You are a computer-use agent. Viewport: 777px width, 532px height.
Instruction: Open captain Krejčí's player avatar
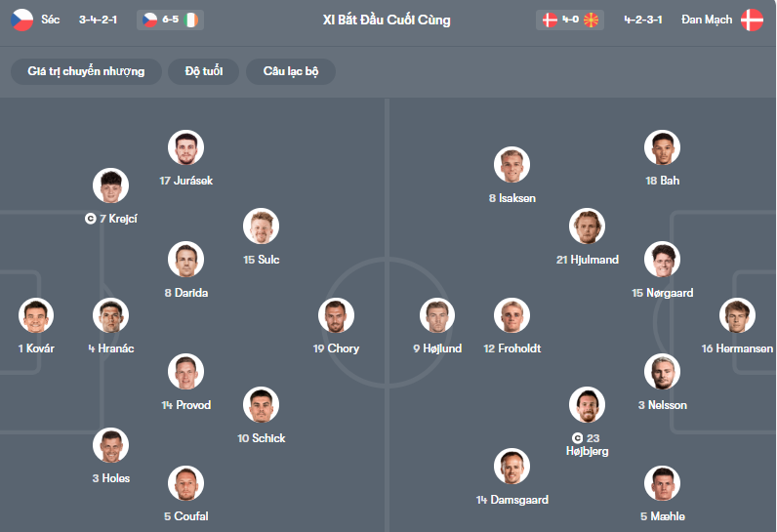[x=110, y=185]
